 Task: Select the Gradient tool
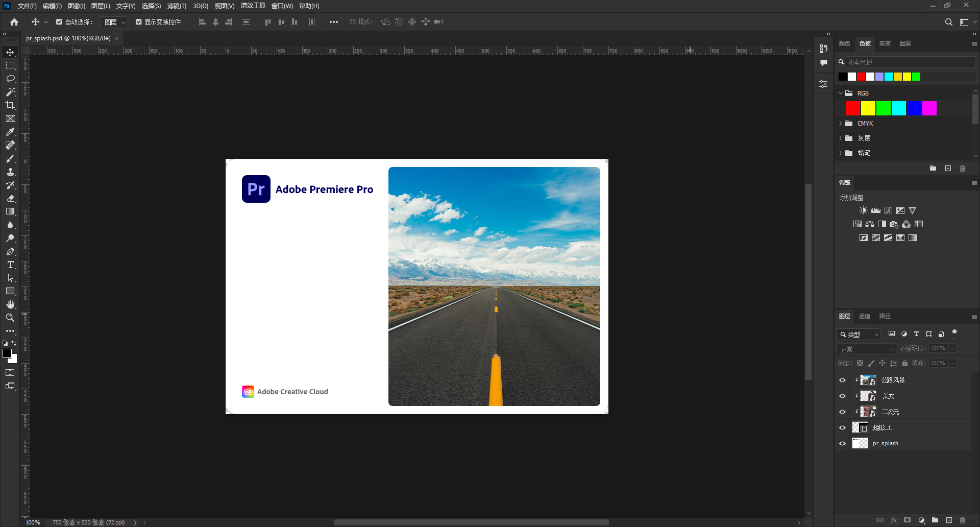coord(10,211)
